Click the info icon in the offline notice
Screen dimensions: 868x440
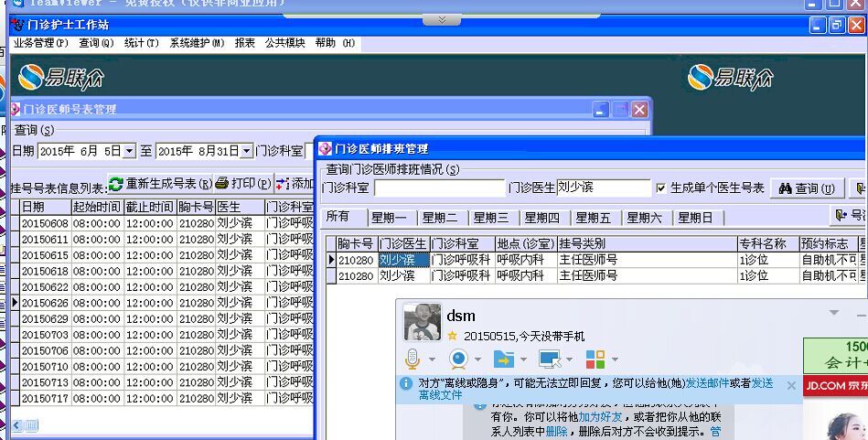coord(406,383)
